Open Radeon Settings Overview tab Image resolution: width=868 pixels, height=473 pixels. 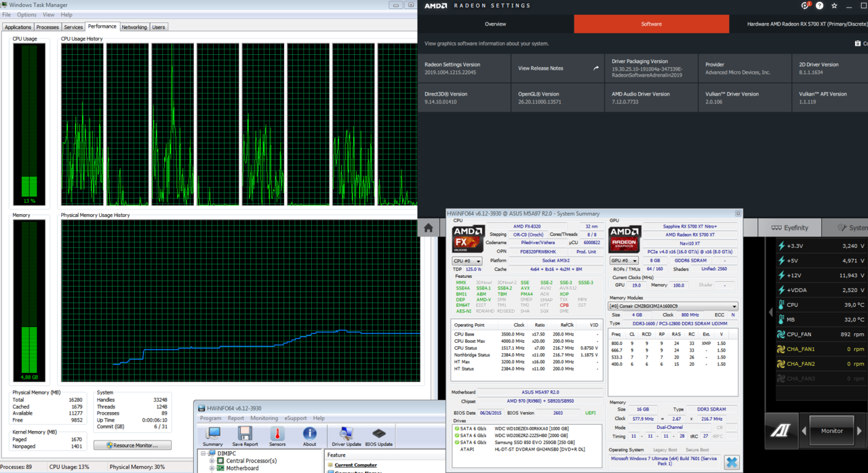click(496, 24)
